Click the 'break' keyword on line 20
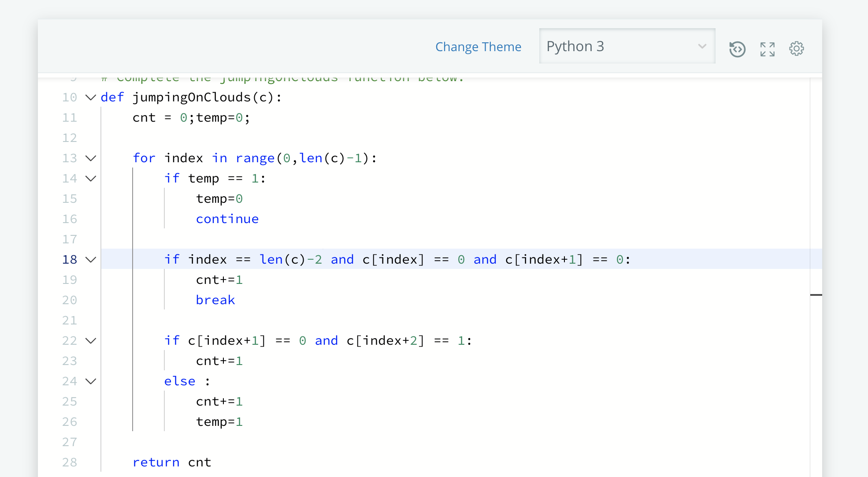This screenshot has width=868, height=477. (x=215, y=300)
